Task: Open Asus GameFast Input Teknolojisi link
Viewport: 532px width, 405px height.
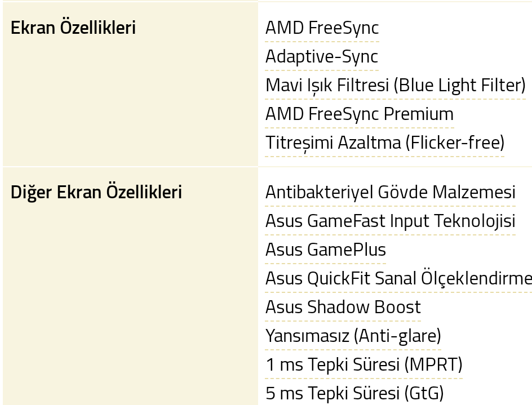Action: click(x=390, y=221)
